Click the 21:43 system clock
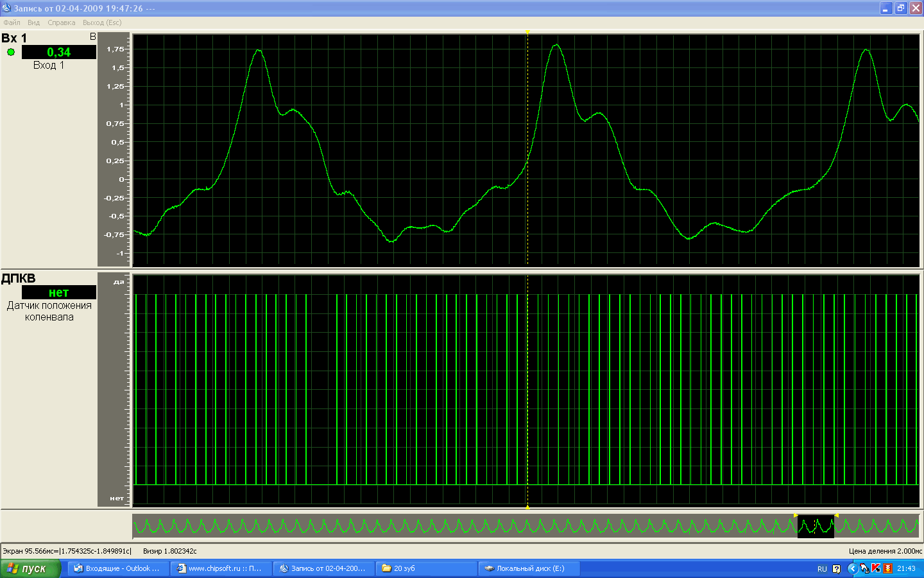Image resolution: width=924 pixels, height=578 pixels. 906,568
